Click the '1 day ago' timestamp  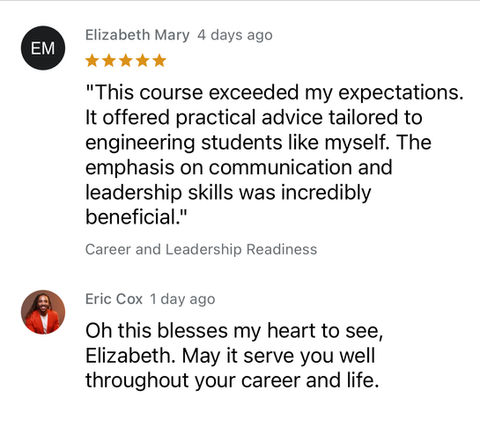[x=182, y=299]
